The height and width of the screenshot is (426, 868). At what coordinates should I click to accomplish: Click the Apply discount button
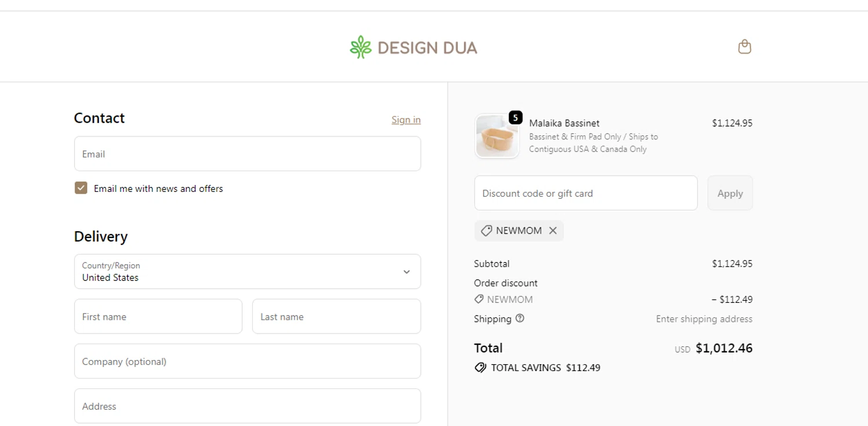730,193
